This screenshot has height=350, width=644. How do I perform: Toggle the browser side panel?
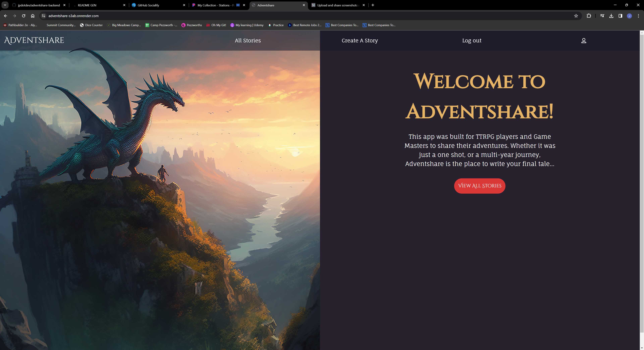(x=620, y=16)
